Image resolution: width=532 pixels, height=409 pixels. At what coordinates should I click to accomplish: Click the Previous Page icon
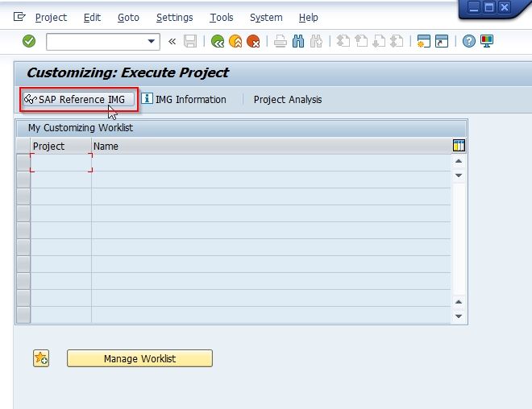[x=361, y=41]
